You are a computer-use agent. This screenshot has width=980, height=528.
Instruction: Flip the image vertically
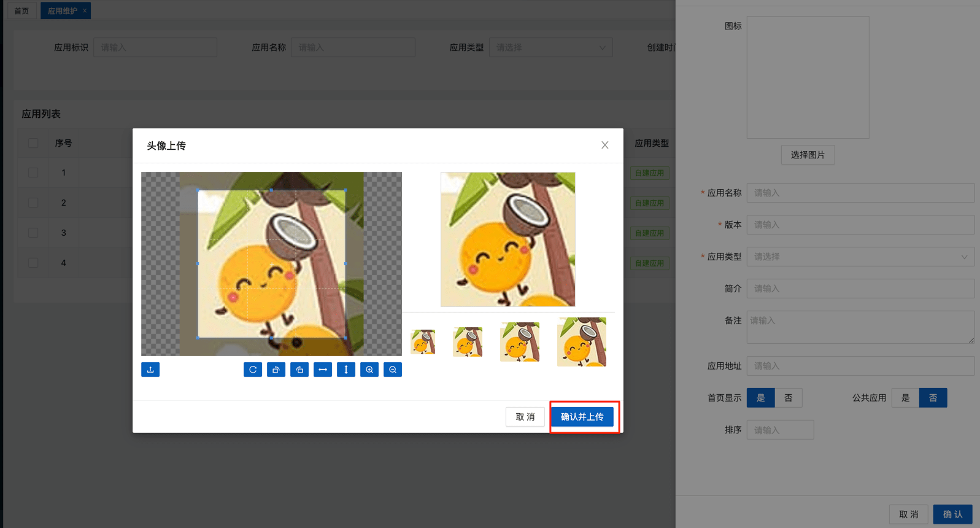(x=346, y=370)
